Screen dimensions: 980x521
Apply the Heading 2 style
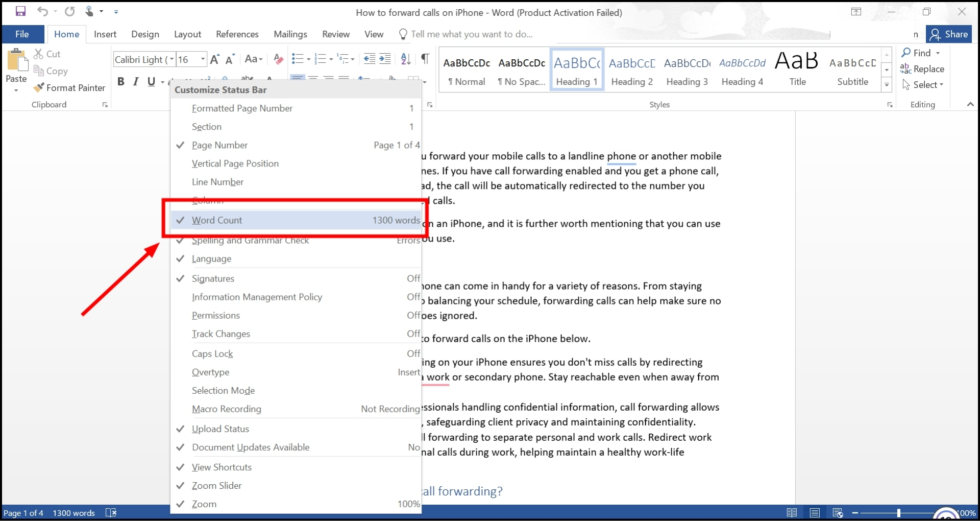[x=631, y=69]
